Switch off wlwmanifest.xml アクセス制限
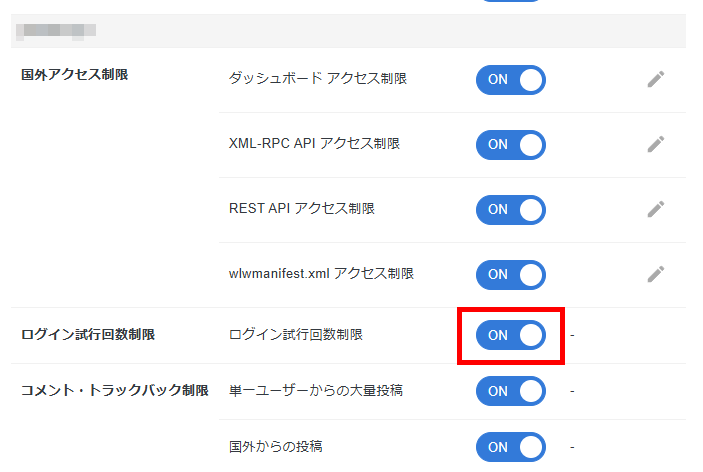This screenshot has width=703, height=472. [x=510, y=274]
